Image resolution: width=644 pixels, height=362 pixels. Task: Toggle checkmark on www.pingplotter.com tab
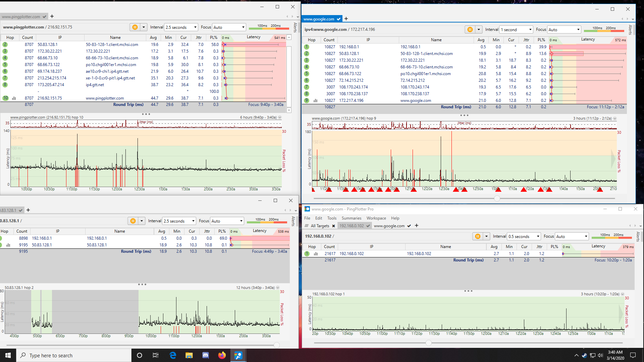tap(44, 16)
